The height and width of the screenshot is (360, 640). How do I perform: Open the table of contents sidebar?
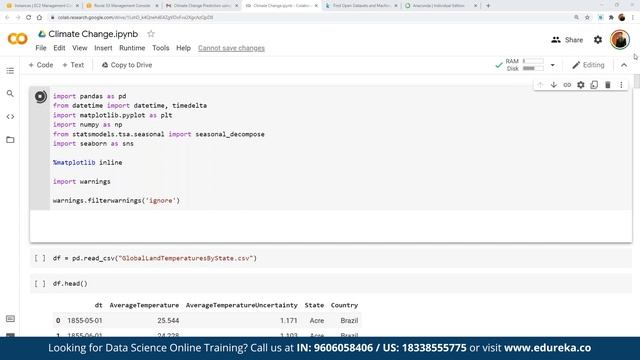(x=10, y=71)
